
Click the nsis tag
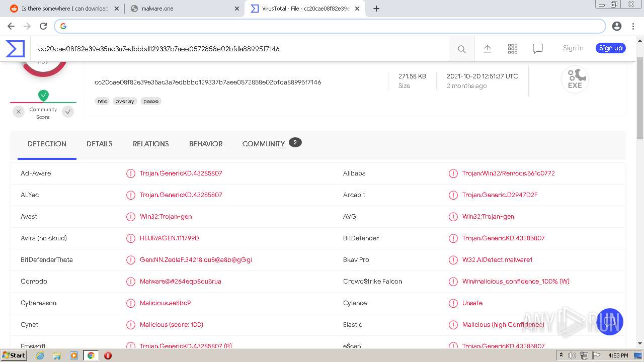[102, 101]
